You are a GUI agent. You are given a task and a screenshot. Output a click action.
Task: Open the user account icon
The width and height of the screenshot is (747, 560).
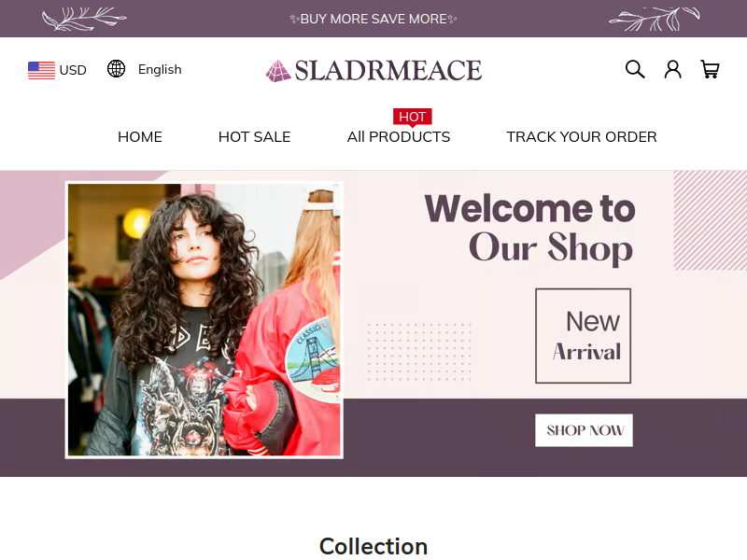point(672,69)
